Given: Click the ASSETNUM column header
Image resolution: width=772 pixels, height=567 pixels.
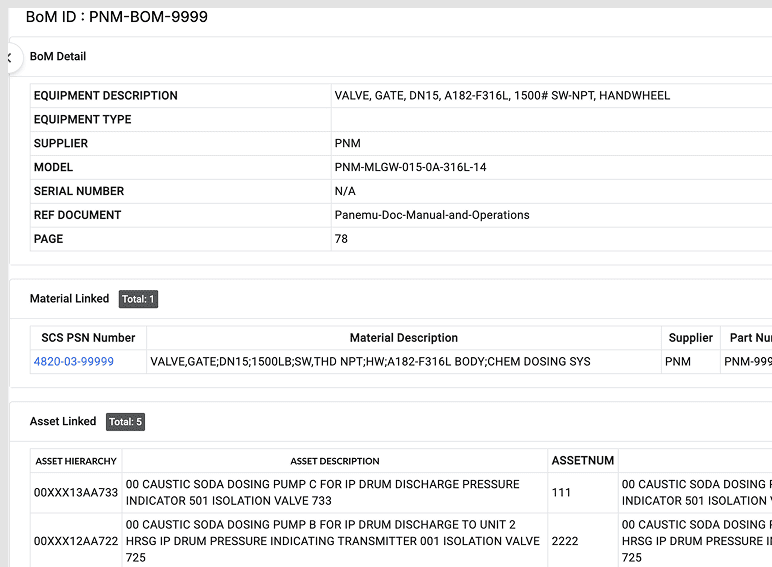Looking at the screenshot, I should (x=581, y=461).
